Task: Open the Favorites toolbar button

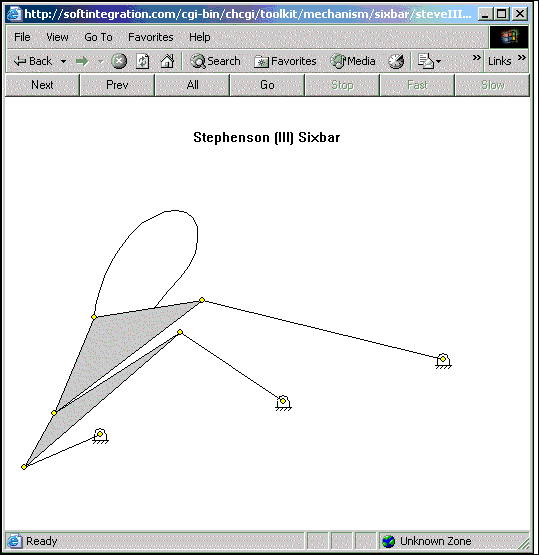Action: tap(285, 61)
